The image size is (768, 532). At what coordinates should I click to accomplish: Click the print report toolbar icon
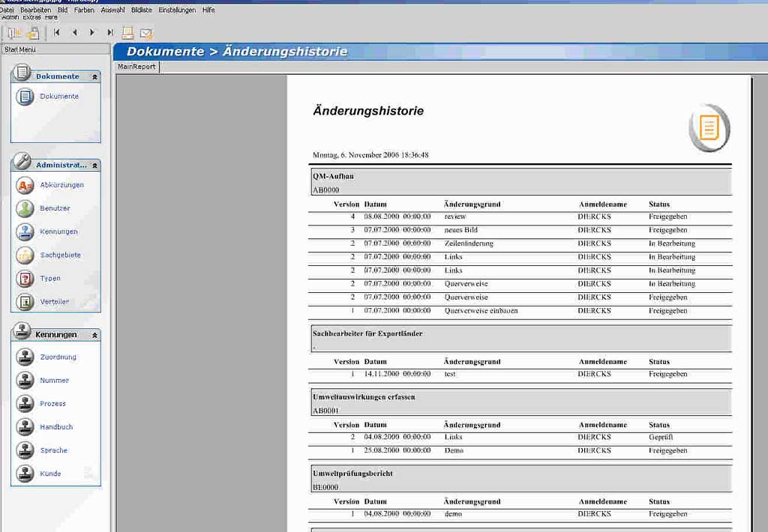pyautogui.click(x=127, y=33)
